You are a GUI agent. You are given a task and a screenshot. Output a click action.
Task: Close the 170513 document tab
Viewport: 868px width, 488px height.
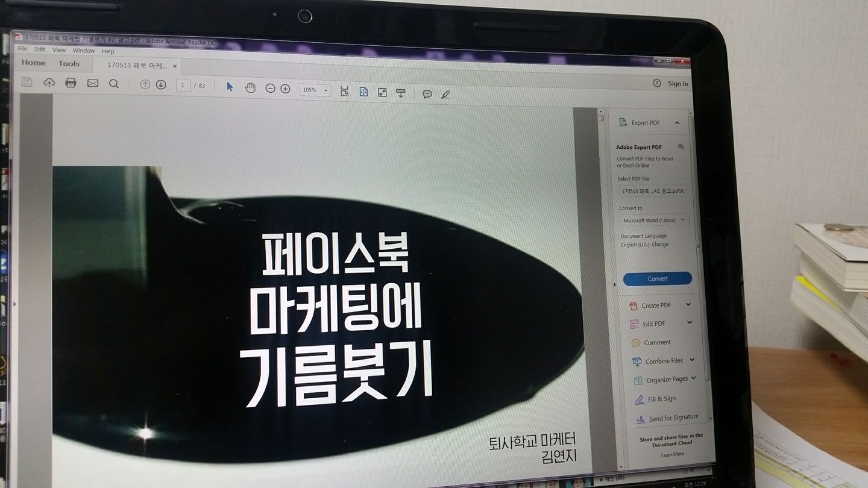(175, 66)
